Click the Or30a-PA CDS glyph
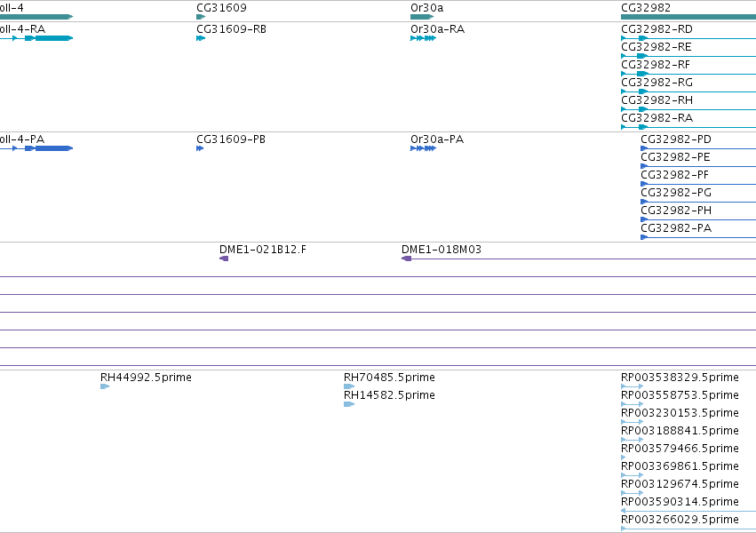The image size is (756, 533). tap(424, 148)
